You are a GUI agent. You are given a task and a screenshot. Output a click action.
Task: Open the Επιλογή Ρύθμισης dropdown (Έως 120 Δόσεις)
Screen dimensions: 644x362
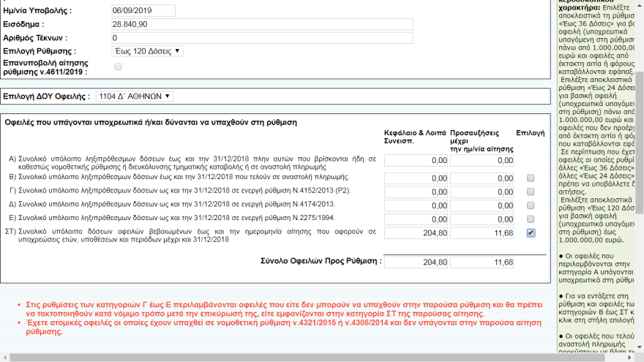click(x=146, y=51)
